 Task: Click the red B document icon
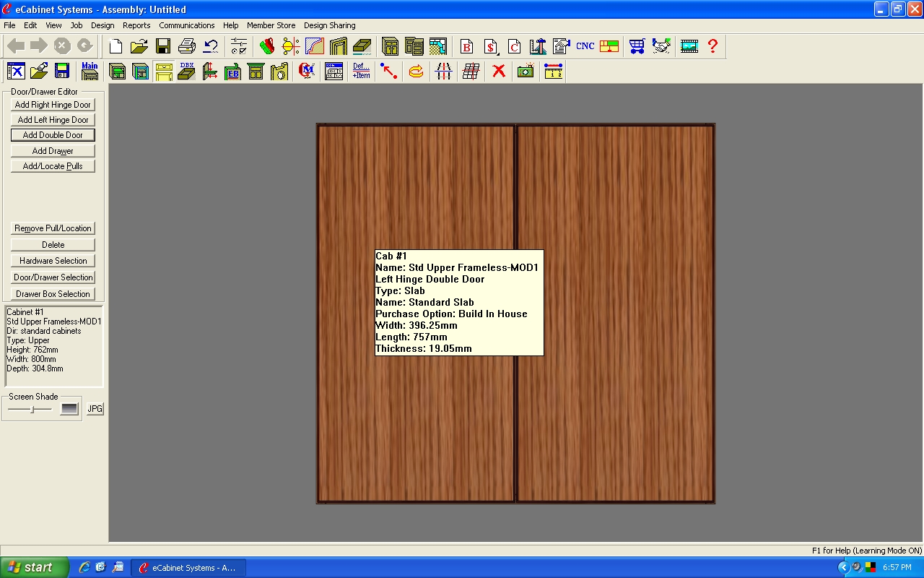466,47
